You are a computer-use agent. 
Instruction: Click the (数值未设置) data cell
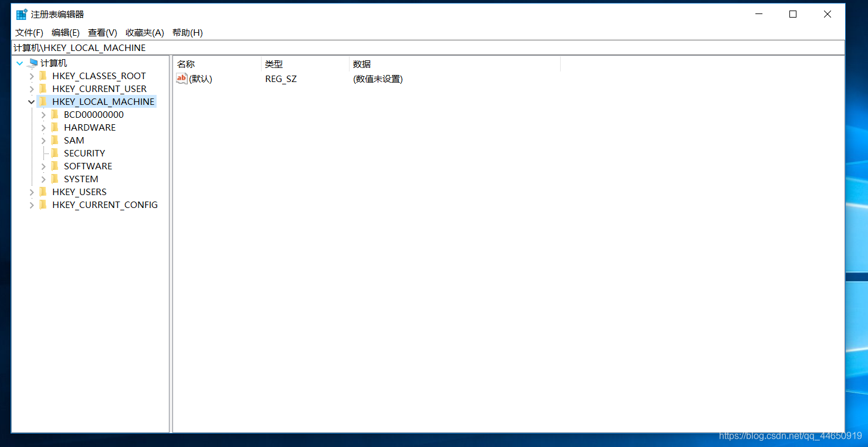[x=378, y=79]
